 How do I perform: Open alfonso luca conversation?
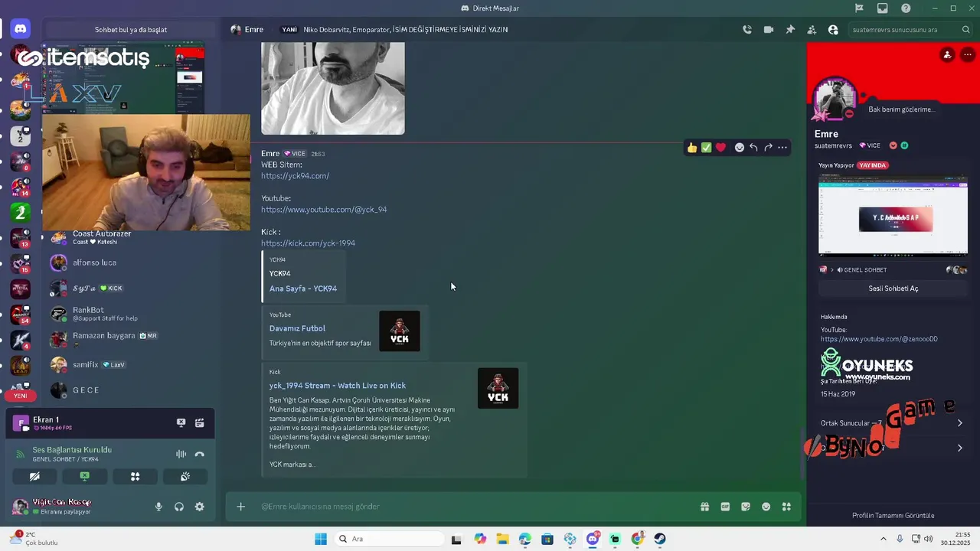[x=130, y=262]
